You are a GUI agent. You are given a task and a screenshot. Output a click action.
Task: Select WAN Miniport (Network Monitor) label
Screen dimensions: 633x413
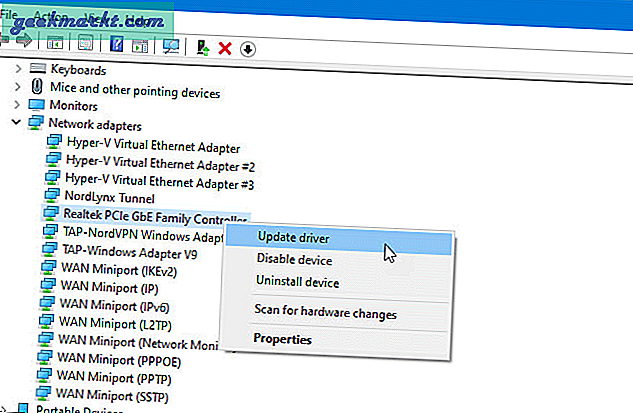click(x=138, y=342)
